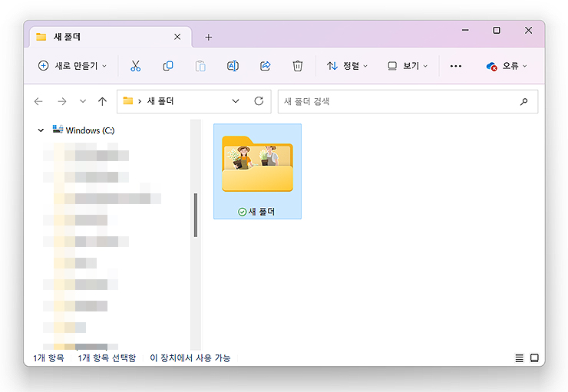The image size is (568, 392).
Task: Open the OneDrive 오류 status dropdown
Action: click(x=507, y=66)
